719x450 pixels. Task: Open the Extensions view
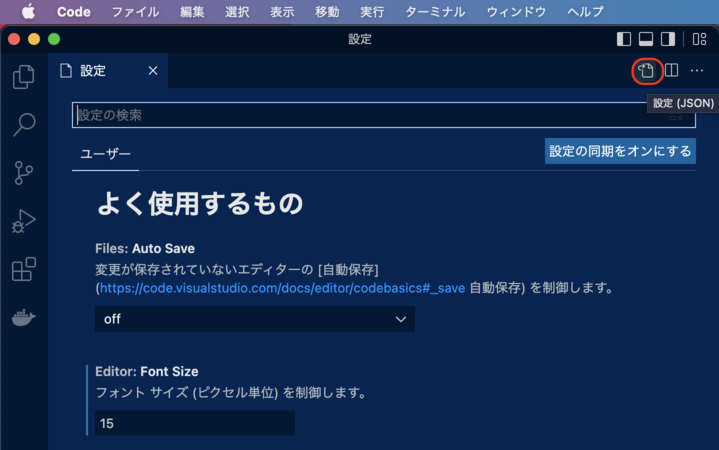click(x=23, y=269)
